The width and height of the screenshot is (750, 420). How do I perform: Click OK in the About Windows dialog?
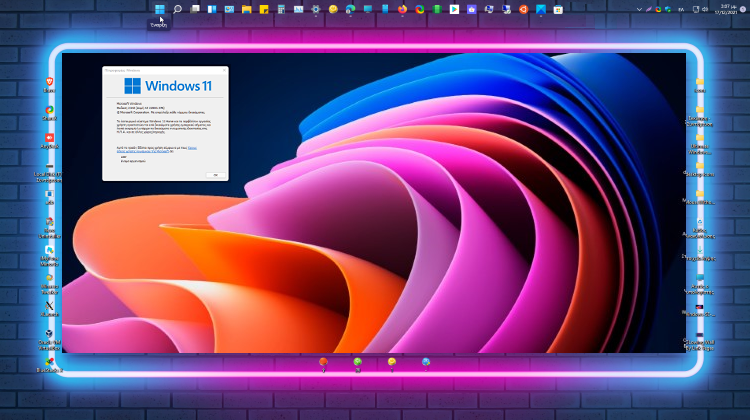point(215,175)
